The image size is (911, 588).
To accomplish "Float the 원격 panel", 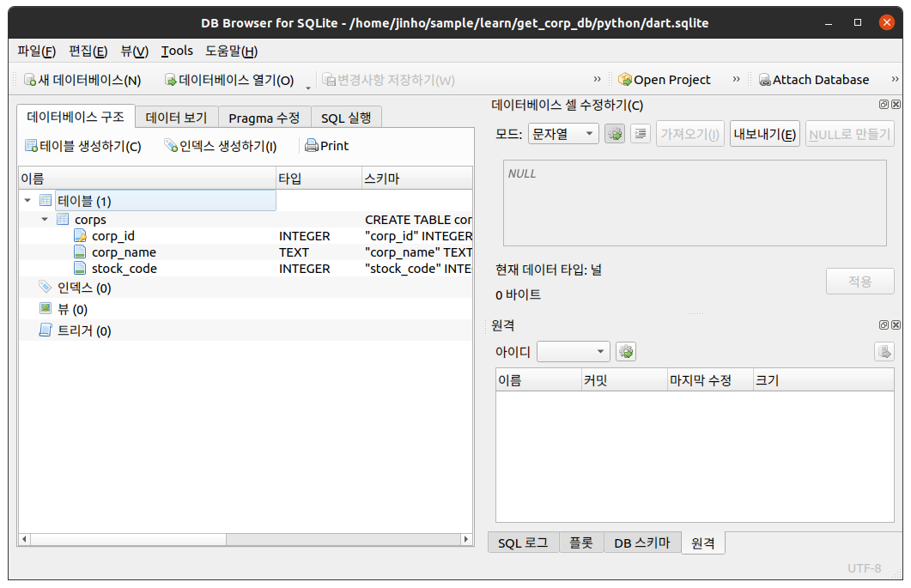I will pos(884,324).
